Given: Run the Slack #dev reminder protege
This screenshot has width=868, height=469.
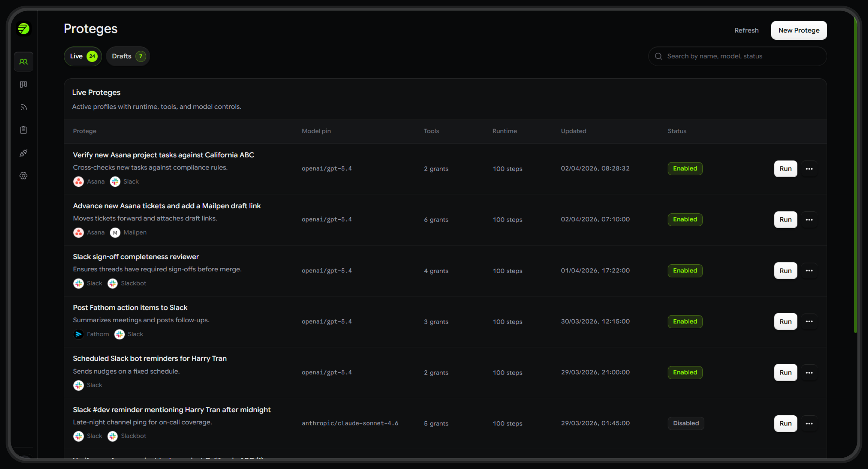Looking at the screenshot, I should [785, 423].
